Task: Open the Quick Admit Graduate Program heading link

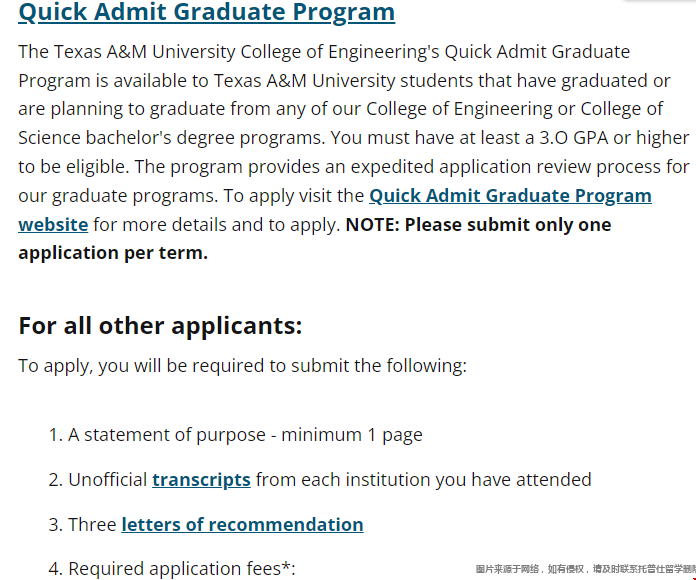Action: [x=206, y=12]
